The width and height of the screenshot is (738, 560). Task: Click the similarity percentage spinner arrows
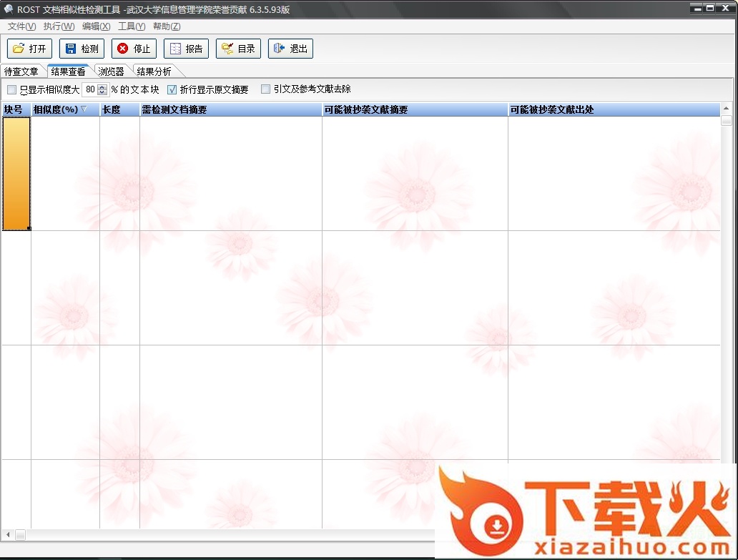point(102,89)
